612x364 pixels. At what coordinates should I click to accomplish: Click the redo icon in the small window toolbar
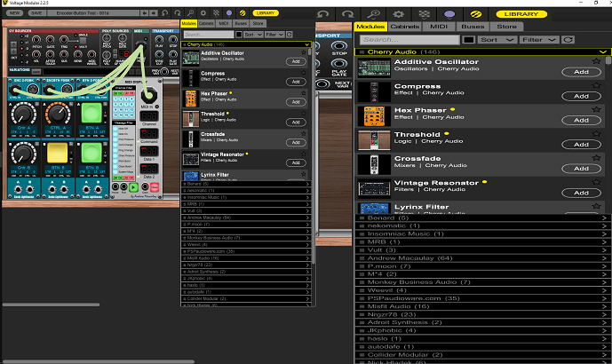pyautogui.click(x=178, y=13)
